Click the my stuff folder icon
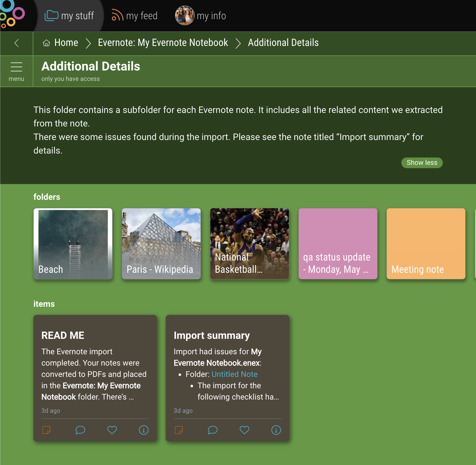Screen dimensions: 476x465 [52, 15]
